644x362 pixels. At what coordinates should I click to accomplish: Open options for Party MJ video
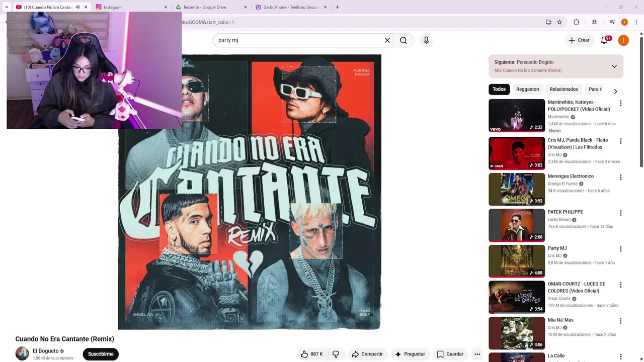[620, 249]
